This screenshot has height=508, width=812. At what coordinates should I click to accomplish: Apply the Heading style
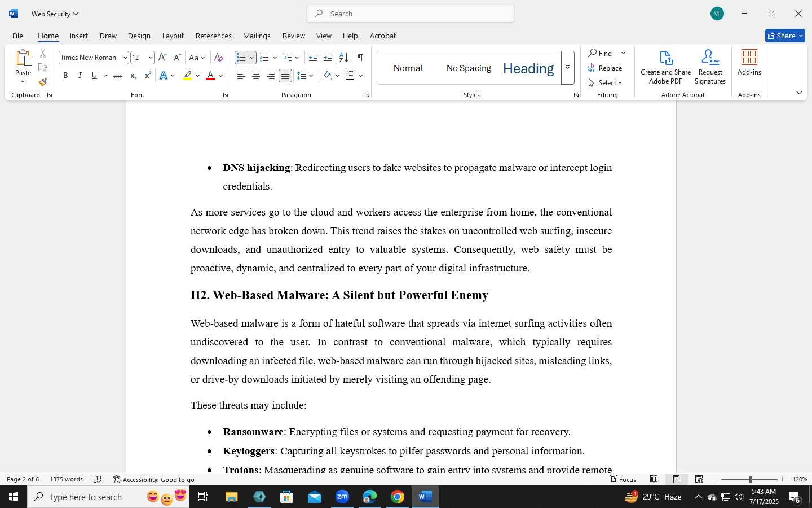528,68
